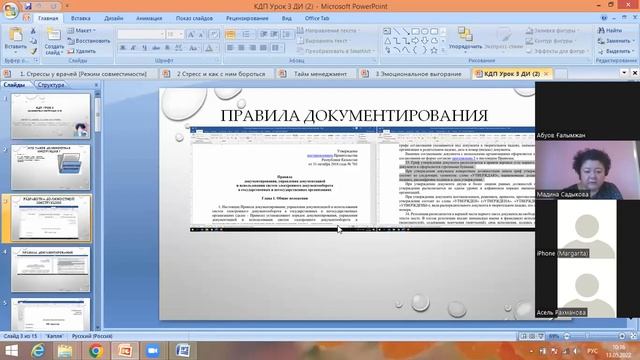Toggle bulleted list

click(230, 35)
